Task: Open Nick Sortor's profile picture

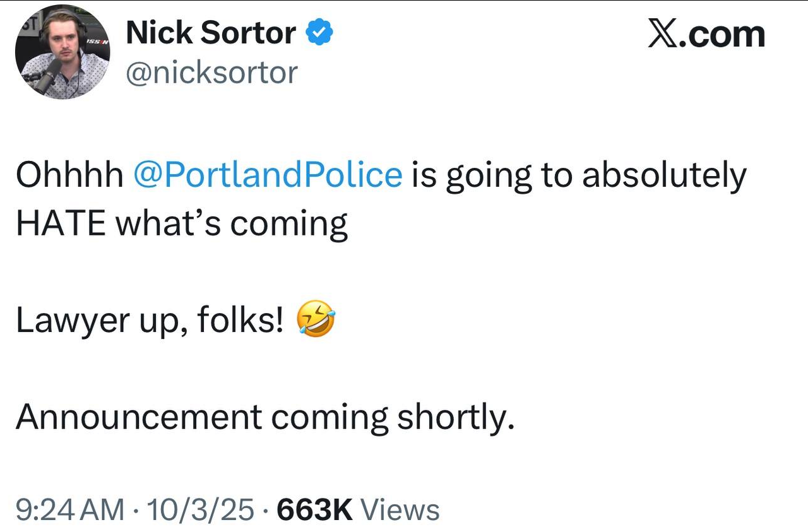Action: tap(62, 52)
